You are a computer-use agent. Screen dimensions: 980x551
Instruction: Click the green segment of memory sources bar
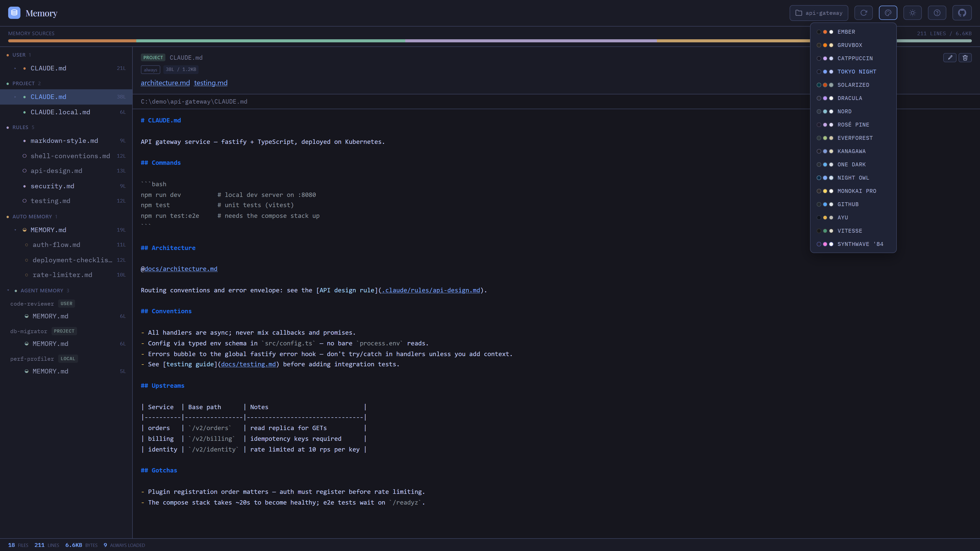[x=271, y=41]
